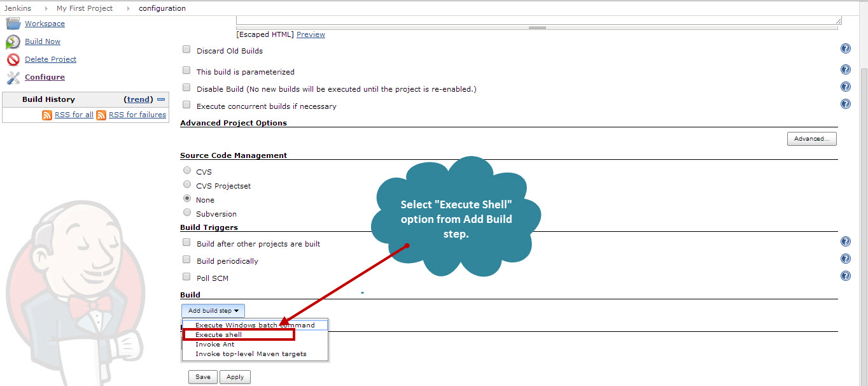Click the Delete Project prohibited icon
The height and width of the screenshot is (386, 868).
coord(13,60)
